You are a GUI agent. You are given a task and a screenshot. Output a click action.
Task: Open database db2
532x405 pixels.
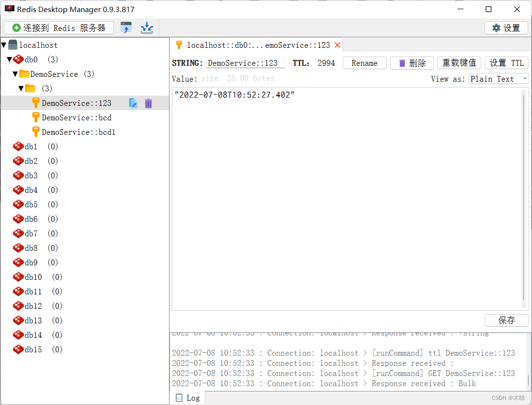(x=35, y=161)
